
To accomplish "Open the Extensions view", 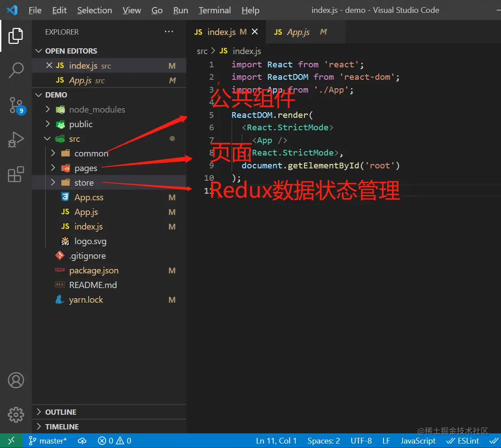I will tap(16, 174).
